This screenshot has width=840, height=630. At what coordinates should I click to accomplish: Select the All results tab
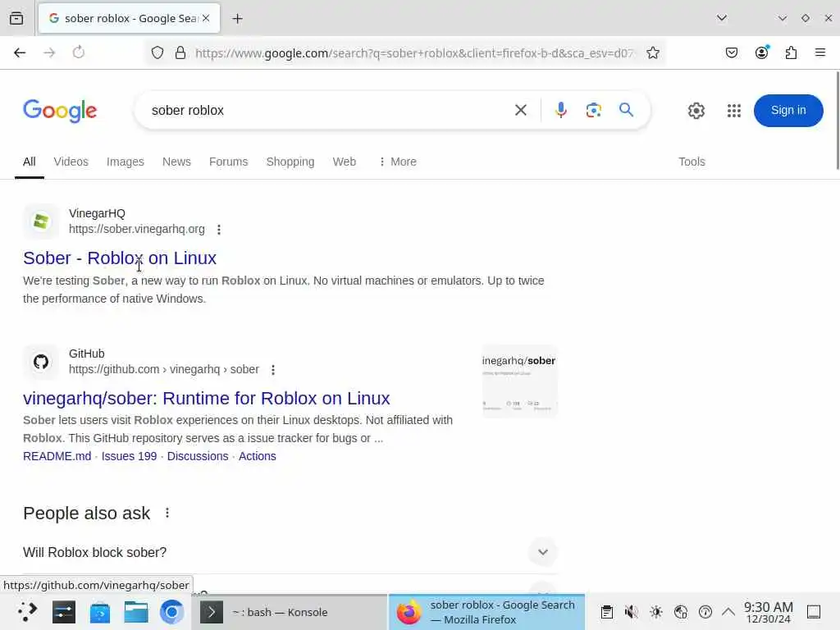click(x=30, y=162)
